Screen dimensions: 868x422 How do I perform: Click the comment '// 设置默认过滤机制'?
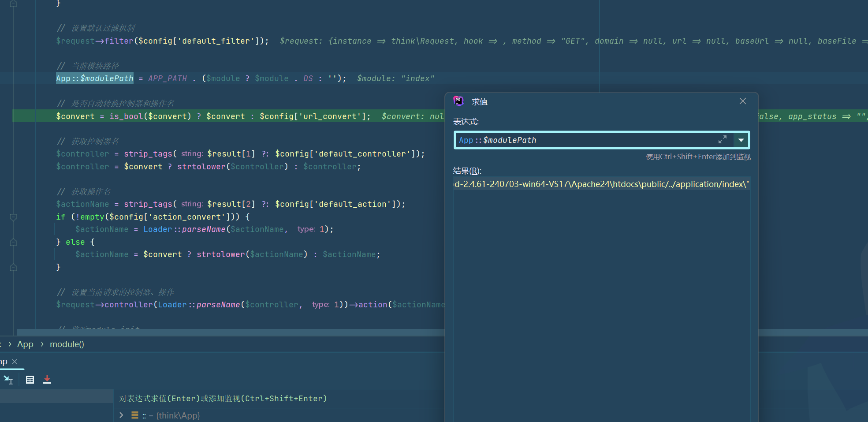tap(96, 28)
